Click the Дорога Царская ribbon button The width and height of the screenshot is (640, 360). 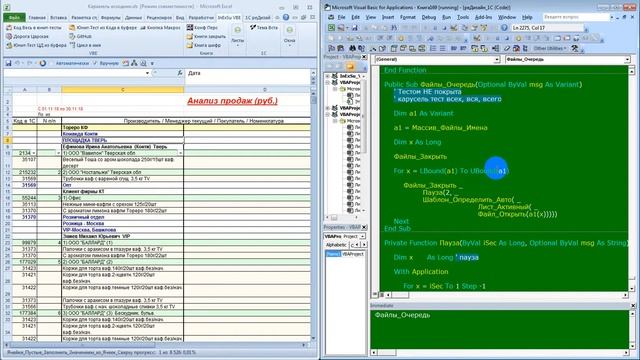[27, 36]
